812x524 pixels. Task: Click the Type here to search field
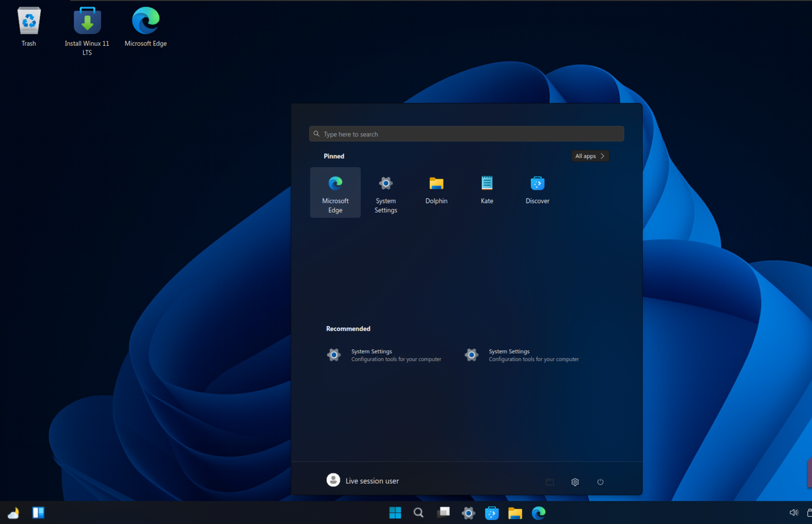(x=465, y=133)
